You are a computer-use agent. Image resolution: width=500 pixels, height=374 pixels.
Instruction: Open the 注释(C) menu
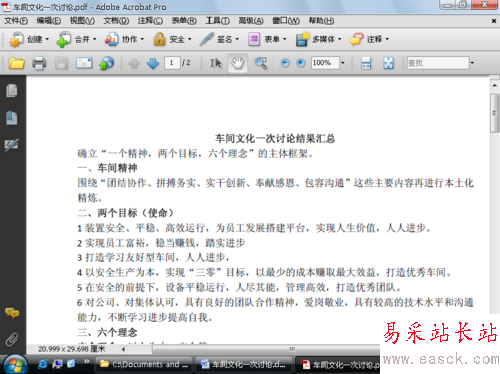point(150,21)
